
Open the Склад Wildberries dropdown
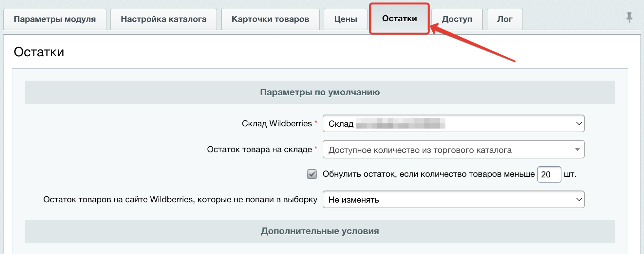click(453, 123)
